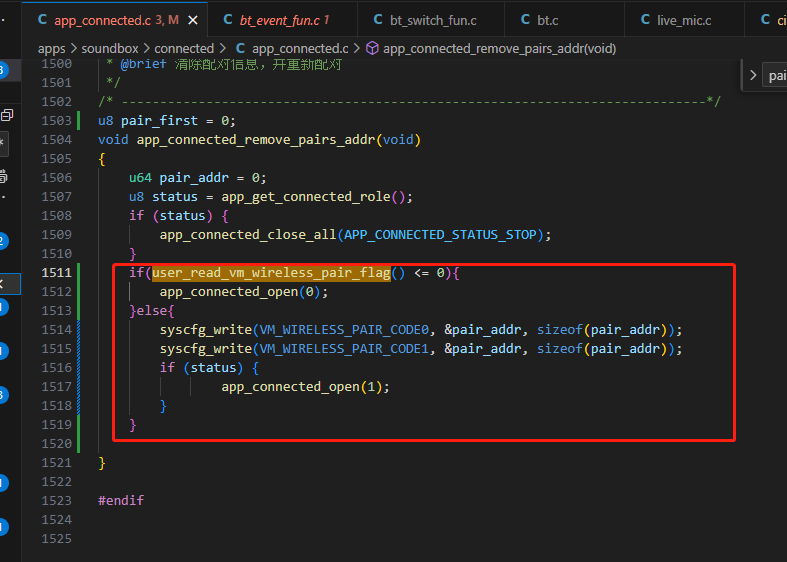787x562 pixels.
Task: Click the C file icon on live_mic.c tab
Action: coord(645,20)
